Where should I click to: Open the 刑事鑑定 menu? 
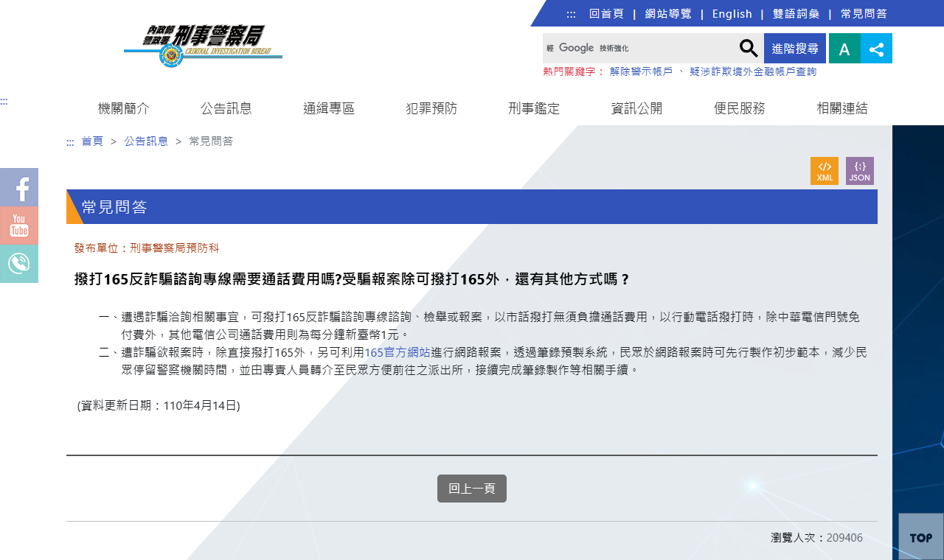click(x=534, y=108)
